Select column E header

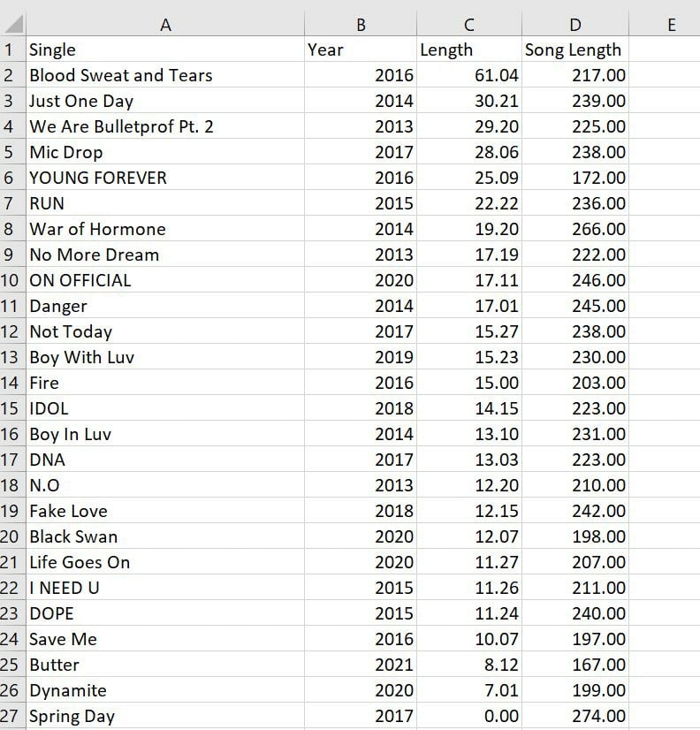671,25
